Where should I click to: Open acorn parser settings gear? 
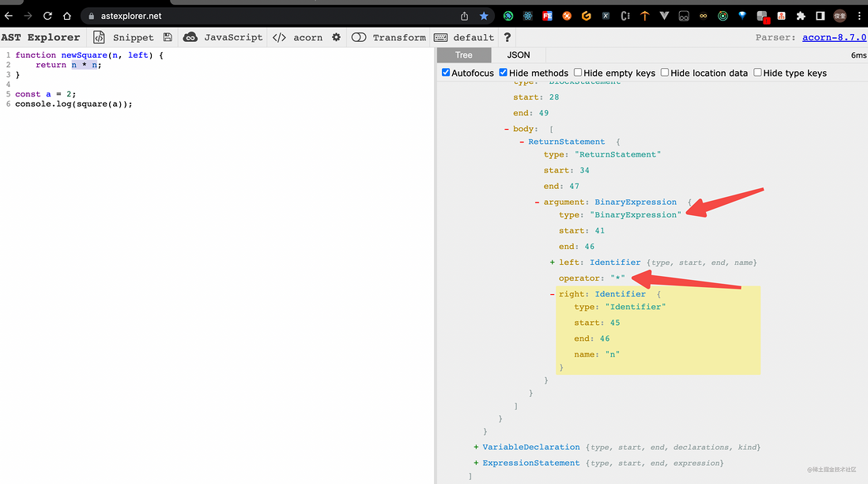[336, 37]
